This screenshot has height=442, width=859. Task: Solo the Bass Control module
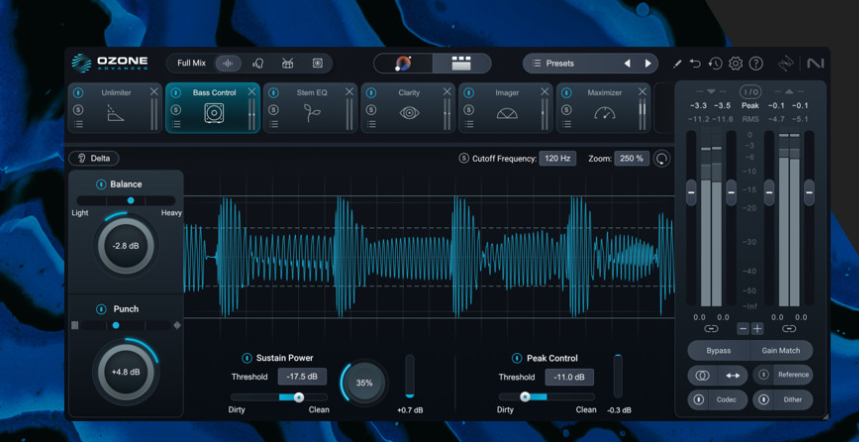tap(176, 110)
